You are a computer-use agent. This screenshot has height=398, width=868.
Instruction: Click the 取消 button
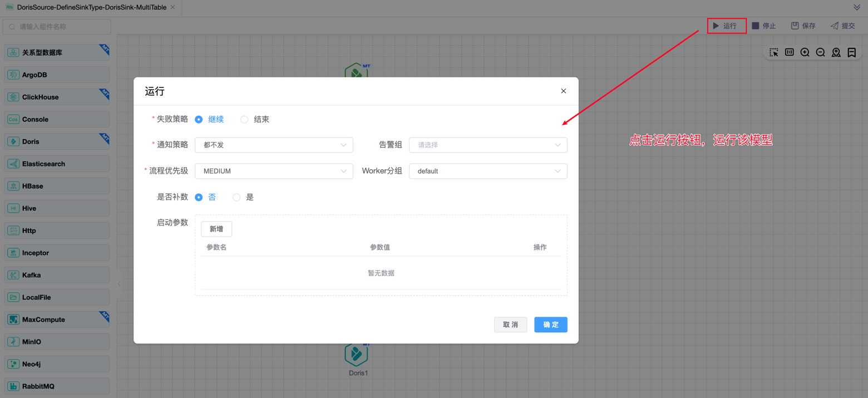pyautogui.click(x=510, y=325)
